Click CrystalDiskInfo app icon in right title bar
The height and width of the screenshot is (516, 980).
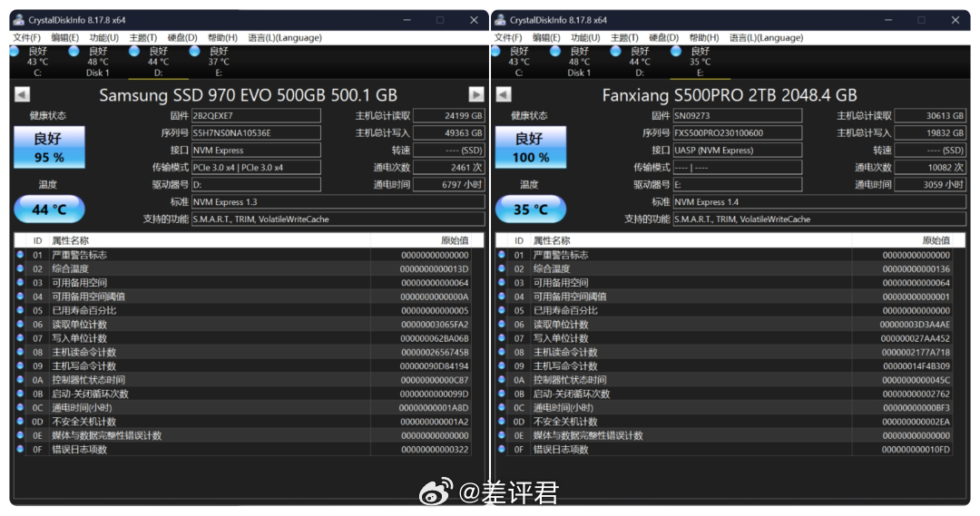501,20
